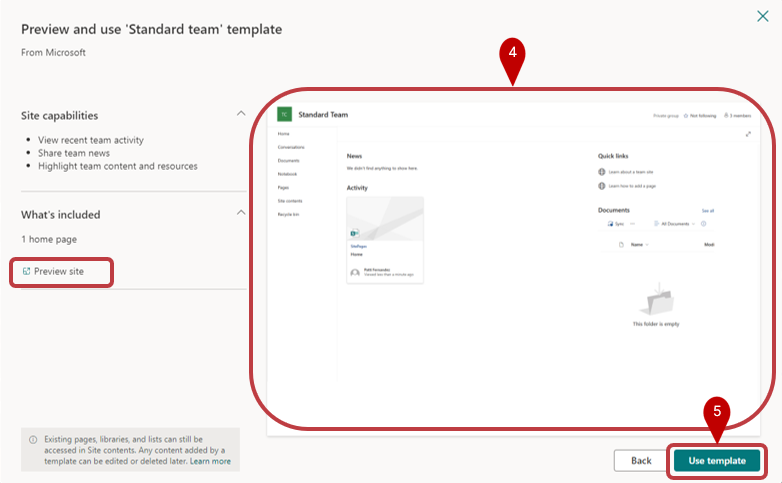Select Notebook in the site navigation
This screenshot has width=782, height=483.
pyautogui.click(x=288, y=174)
